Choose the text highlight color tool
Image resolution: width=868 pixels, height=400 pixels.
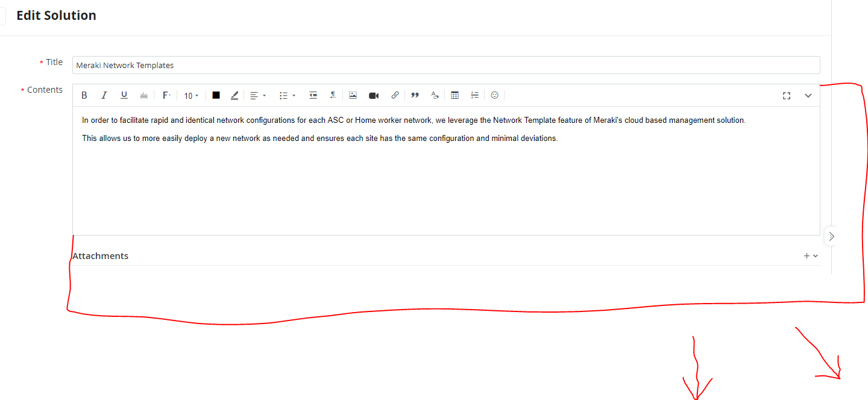click(x=234, y=95)
